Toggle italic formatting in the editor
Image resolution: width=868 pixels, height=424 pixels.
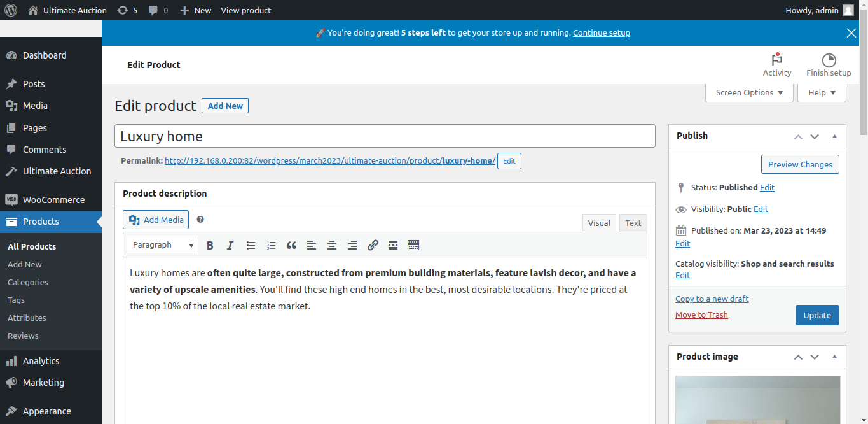[x=230, y=245]
